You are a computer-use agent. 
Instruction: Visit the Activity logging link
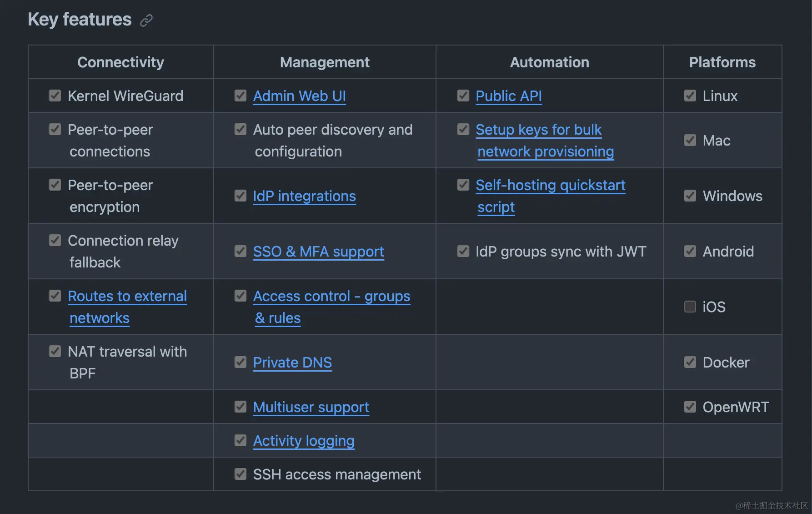[304, 441]
